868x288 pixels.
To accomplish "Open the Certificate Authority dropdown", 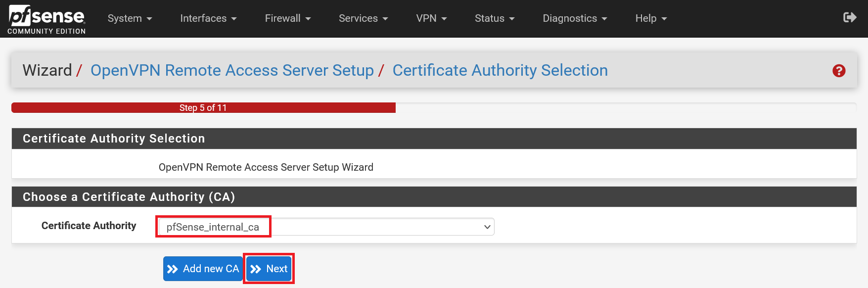I will [x=326, y=227].
